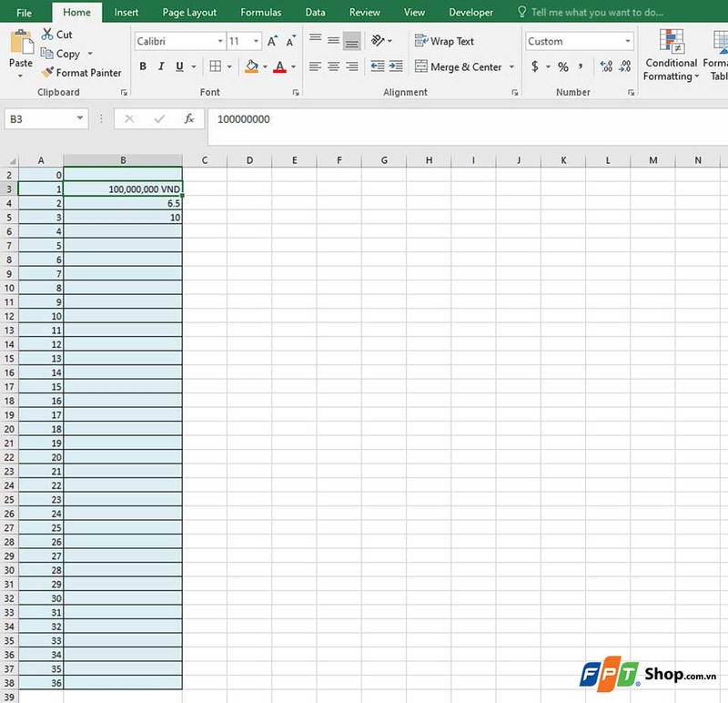Toggle italic formatting
Image resolution: width=728 pixels, height=703 pixels.
[x=161, y=66]
